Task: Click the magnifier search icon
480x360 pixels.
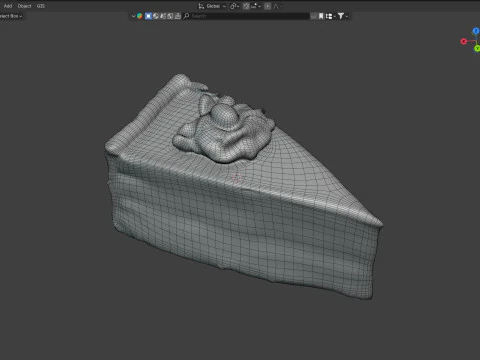Action: pos(186,16)
